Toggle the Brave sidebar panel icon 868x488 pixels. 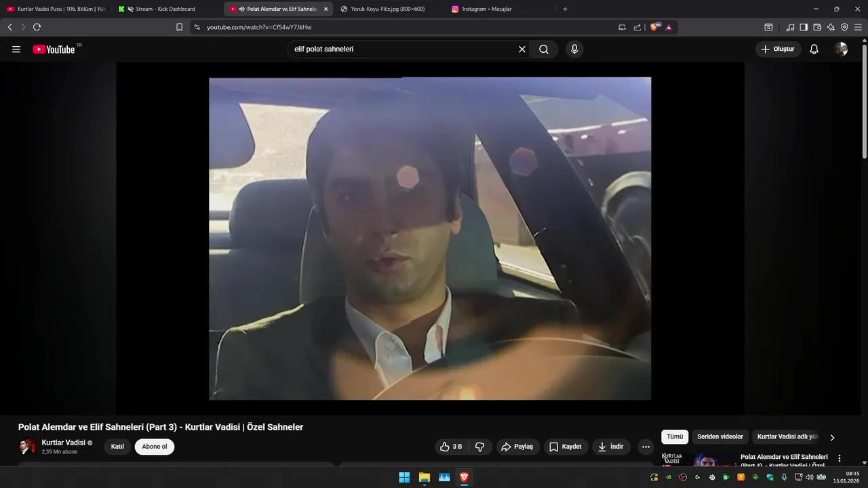click(x=804, y=27)
